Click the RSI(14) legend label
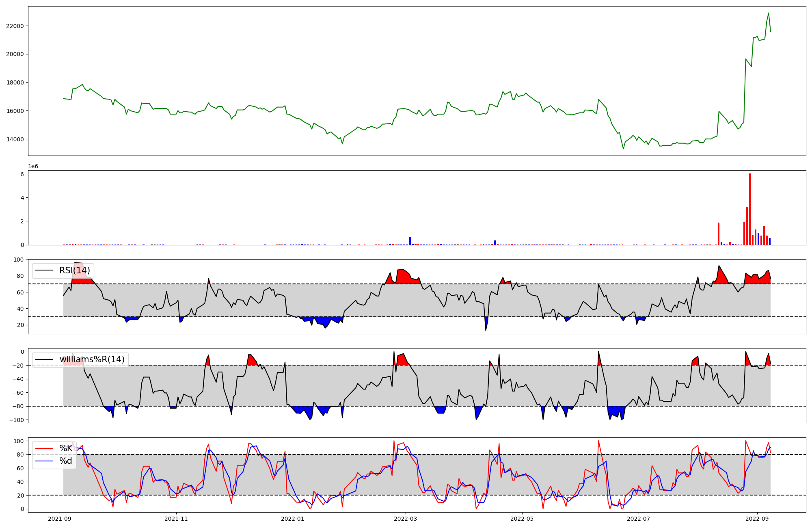This screenshot has height=528, width=812. coord(74,270)
